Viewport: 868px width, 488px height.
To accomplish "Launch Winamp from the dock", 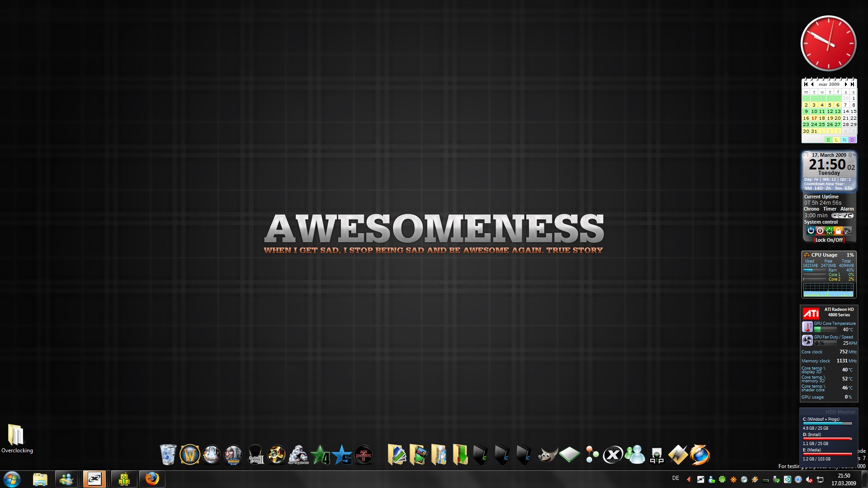I will pyautogui.click(x=678, y=455).
